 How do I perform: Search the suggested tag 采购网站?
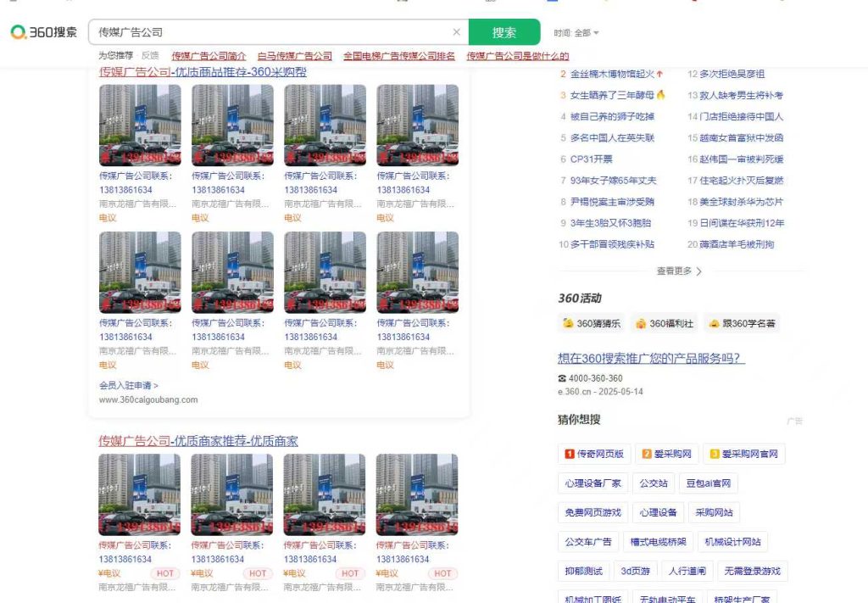(x=714, y=513)
